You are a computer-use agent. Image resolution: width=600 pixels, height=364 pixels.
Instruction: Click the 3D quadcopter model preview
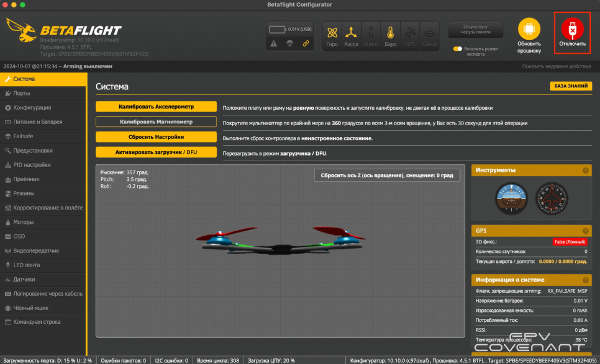point(280,241)
